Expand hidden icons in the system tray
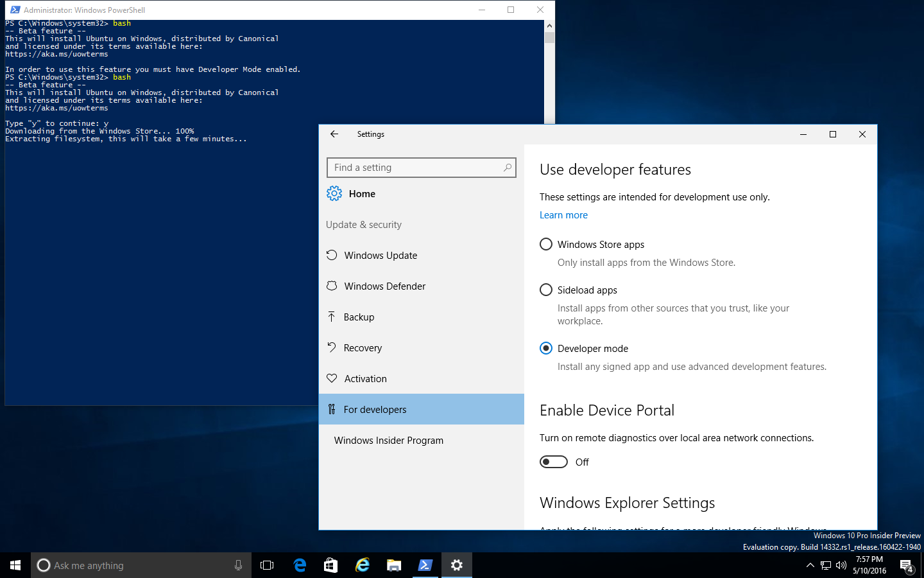Screen dimensions: 924x578 point(810,565)
